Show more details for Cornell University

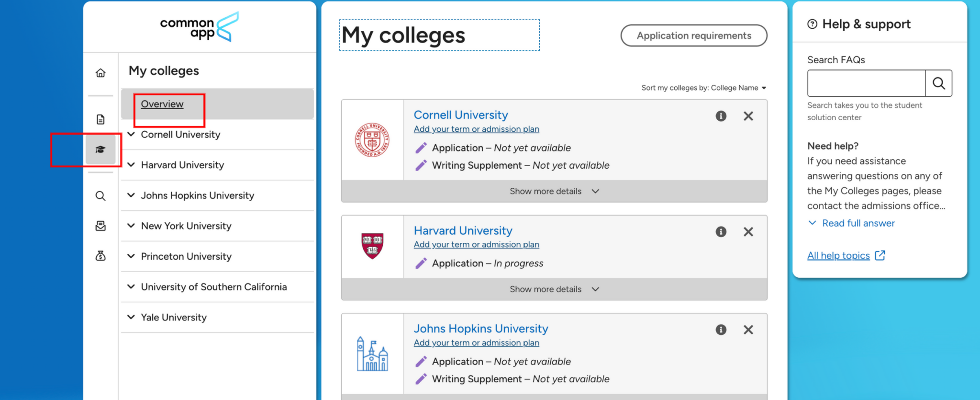pos(554,191)
